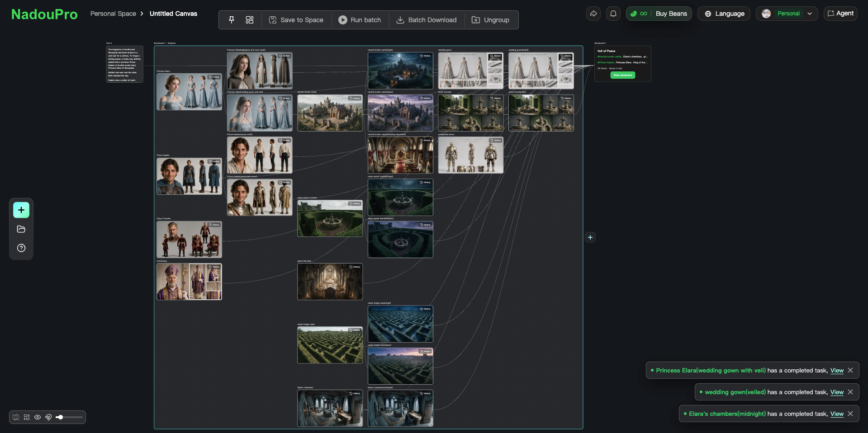View the Princess Elara(wedding gown with veil) task

point(837,371)
